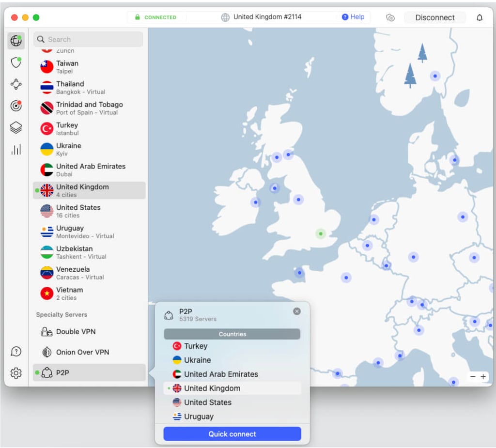Select United Kingdom in P2P popup

point(232,388)
